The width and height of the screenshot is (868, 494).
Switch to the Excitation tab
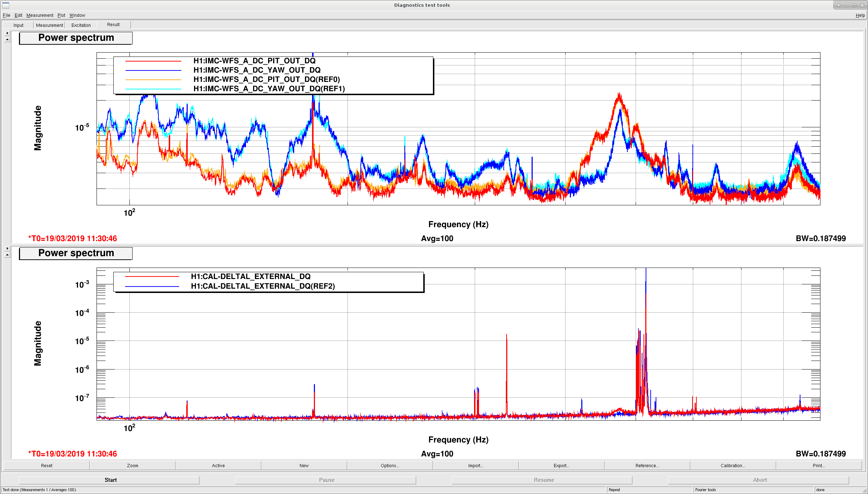[x=81, y=25]
